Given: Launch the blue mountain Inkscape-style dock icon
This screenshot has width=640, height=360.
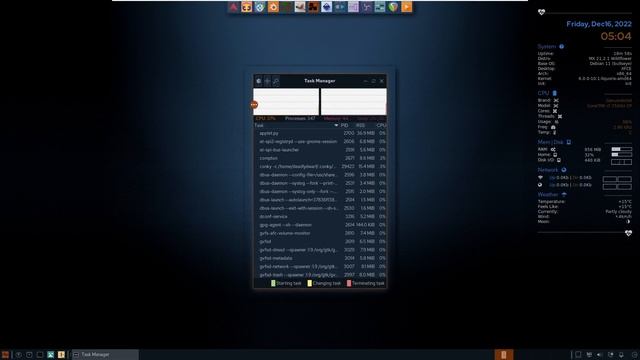Looking at the screenshot, I should coord(327,7).
